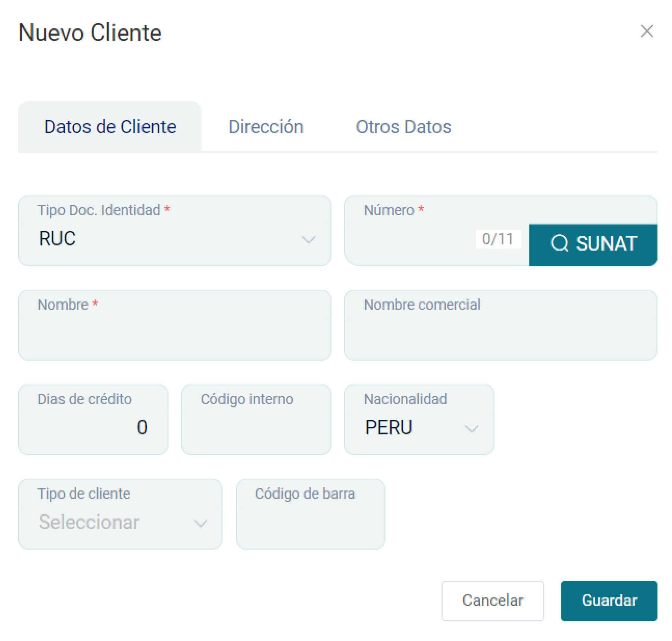Click the chevron beside Seleccionar
Screen dimensions: 672x641
pos(201,523)
